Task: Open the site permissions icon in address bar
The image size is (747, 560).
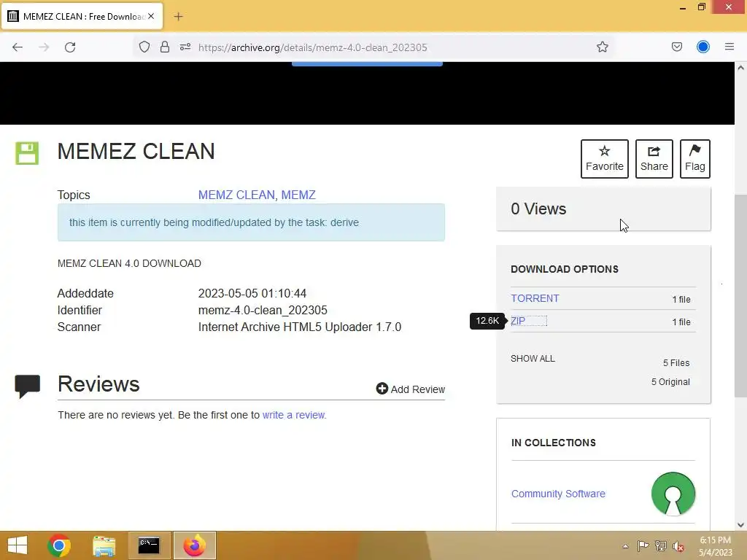Action: pyautogui.click(x=185, y=47)
